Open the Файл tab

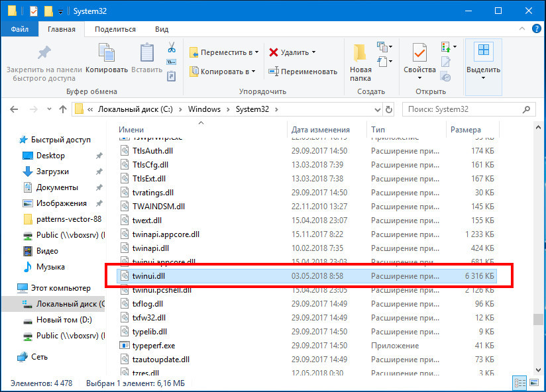point(19,29)
